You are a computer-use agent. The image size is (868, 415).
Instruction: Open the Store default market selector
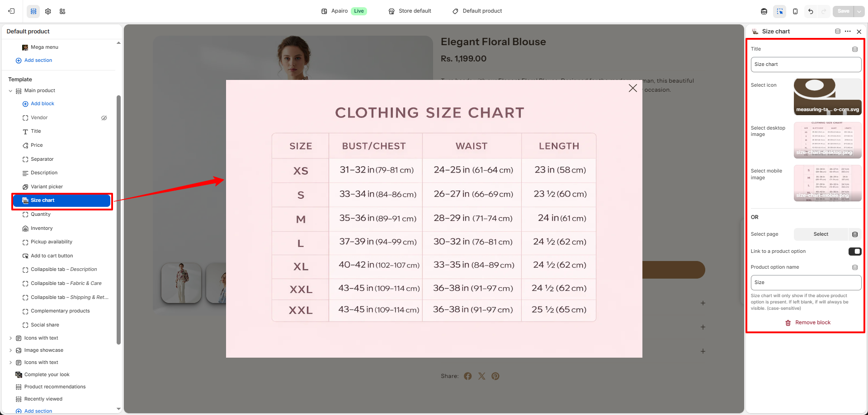(x=410, y=11)
